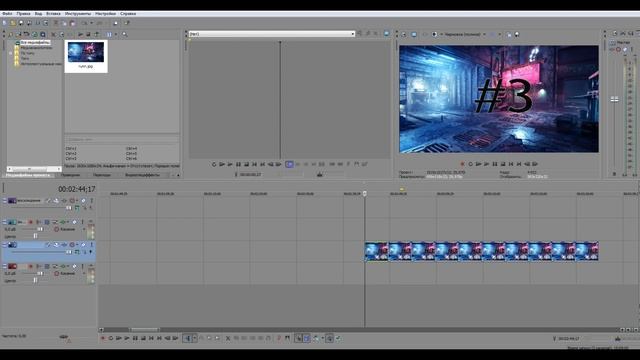Open the Trimmer history dropdown
This screenshot has width=640, height=360.
(x=353, y=34)
